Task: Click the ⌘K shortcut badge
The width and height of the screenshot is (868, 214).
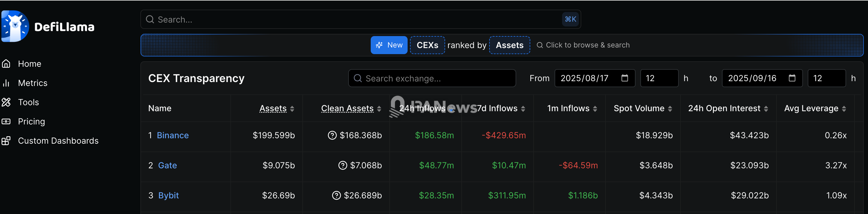Action: [x=570, y=19]
